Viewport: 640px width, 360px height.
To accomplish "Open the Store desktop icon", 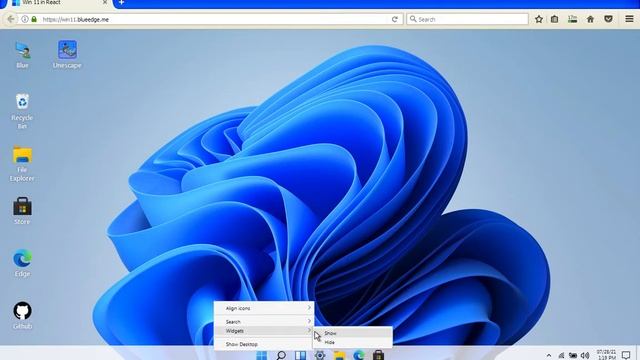I will [x=22, y=211].
